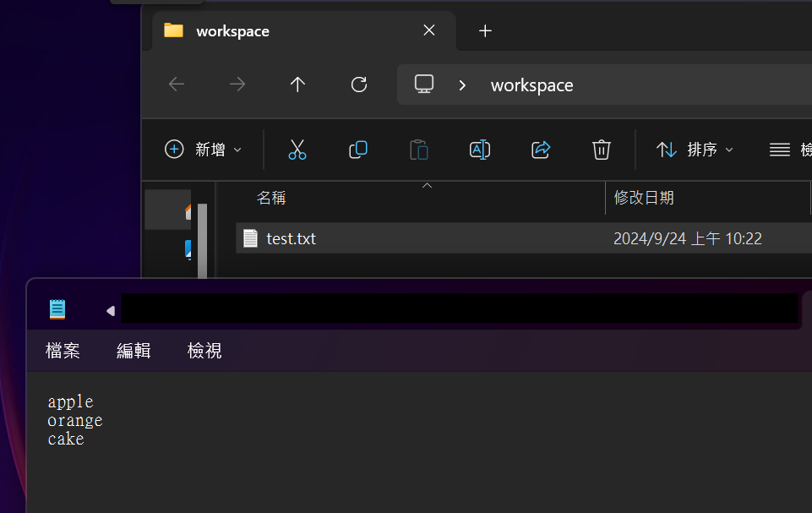Open the 檔案 menu in Notepad
Image resolution: width=812 pixels, height=513 pixels.
point(63,351)
